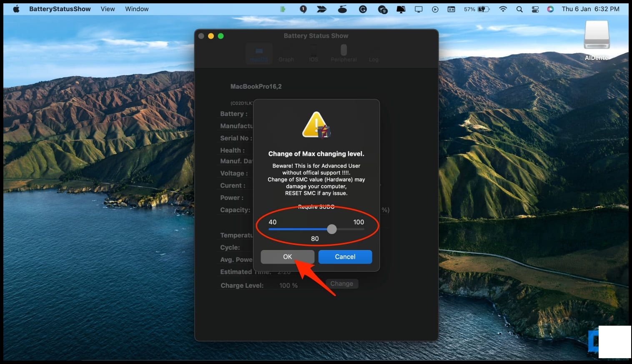Click the Capacity label
The width and height of the screenshot is (632, 364).
235,210
